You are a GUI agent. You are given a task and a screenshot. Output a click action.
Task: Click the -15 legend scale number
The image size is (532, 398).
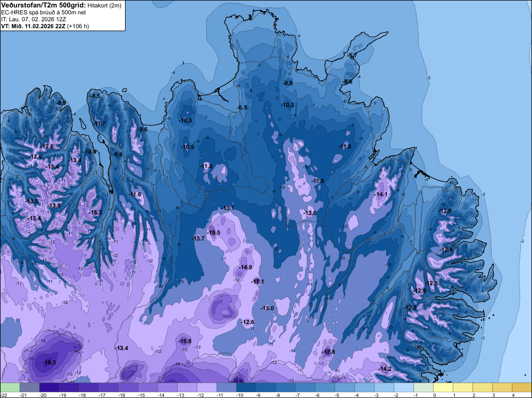[x=142, y=395]
